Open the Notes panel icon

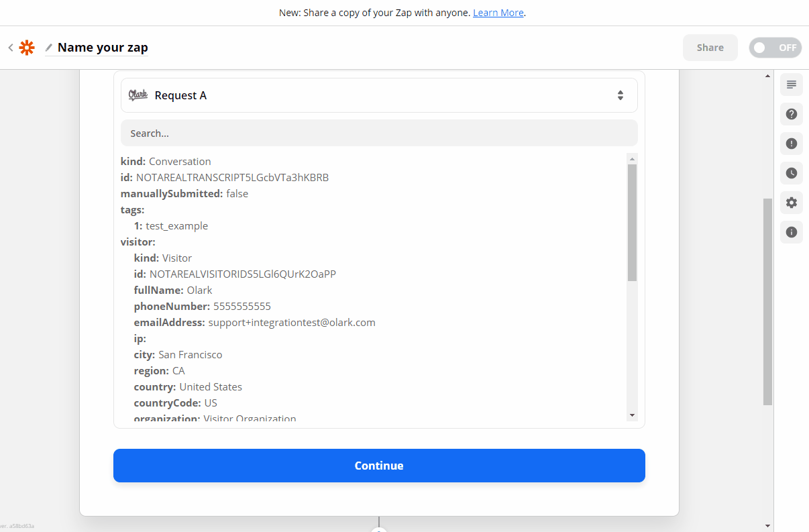coord(791,85)
